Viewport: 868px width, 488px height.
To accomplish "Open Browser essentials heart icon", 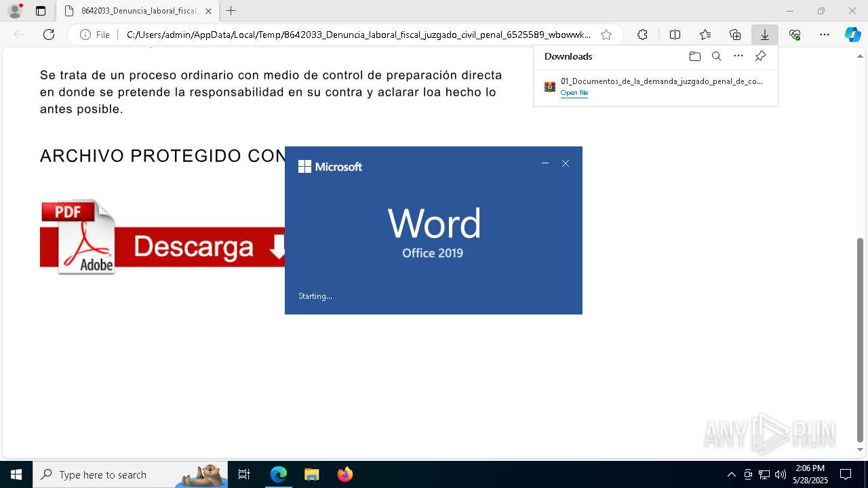I will [x=795, y=35].
